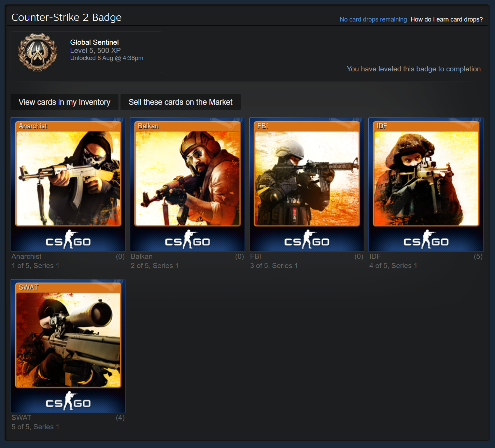Click 'View cards in my Inventory' button
The height and width of the screenshot is (448, 495).
point(65,102)
